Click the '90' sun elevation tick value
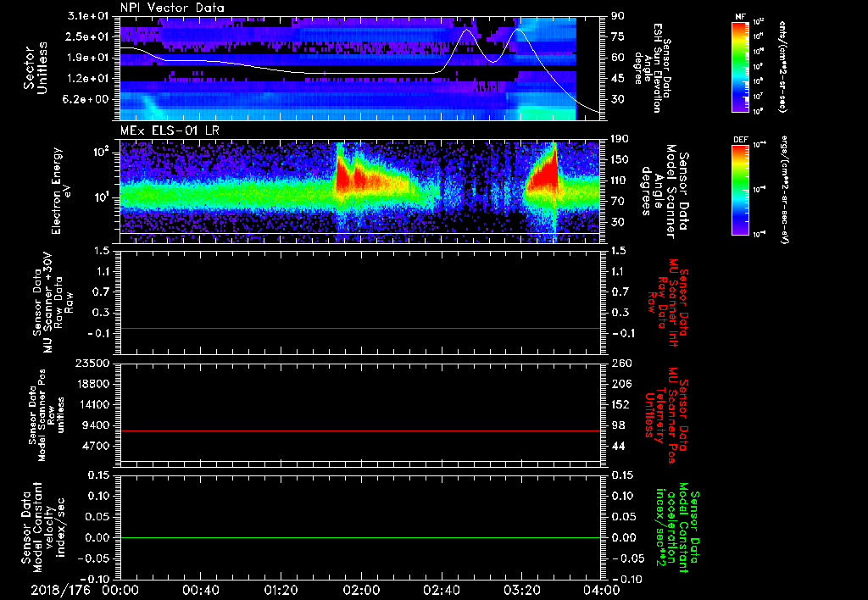 pyautogui.click(x=618, y=16)
